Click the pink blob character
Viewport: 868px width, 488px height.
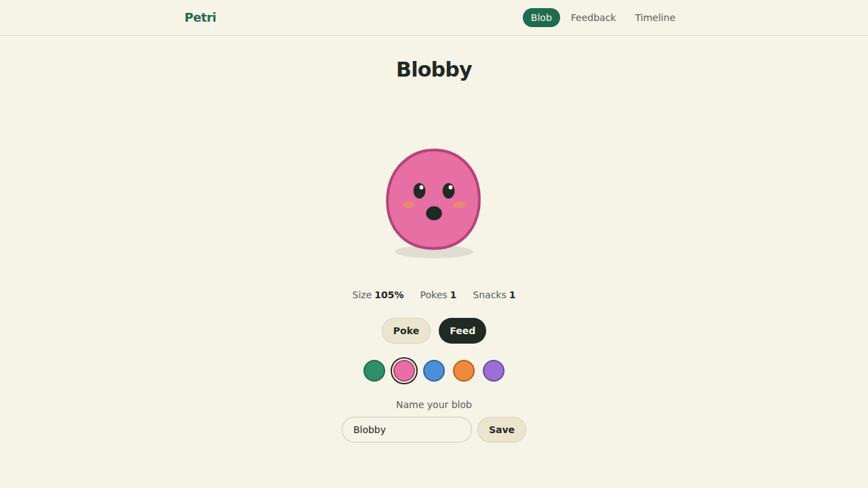click(x=433, y=199)
